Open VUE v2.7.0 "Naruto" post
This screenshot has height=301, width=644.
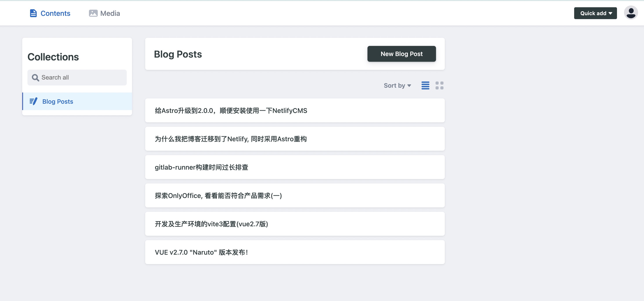pos(295,252)
